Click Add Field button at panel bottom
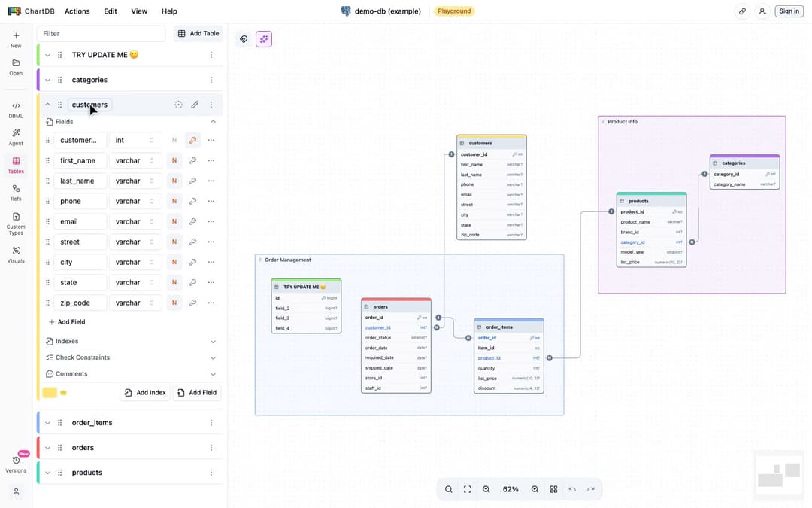Image resolution: width=812 pixels, height=508 pixels. click(x=197, y=393)
